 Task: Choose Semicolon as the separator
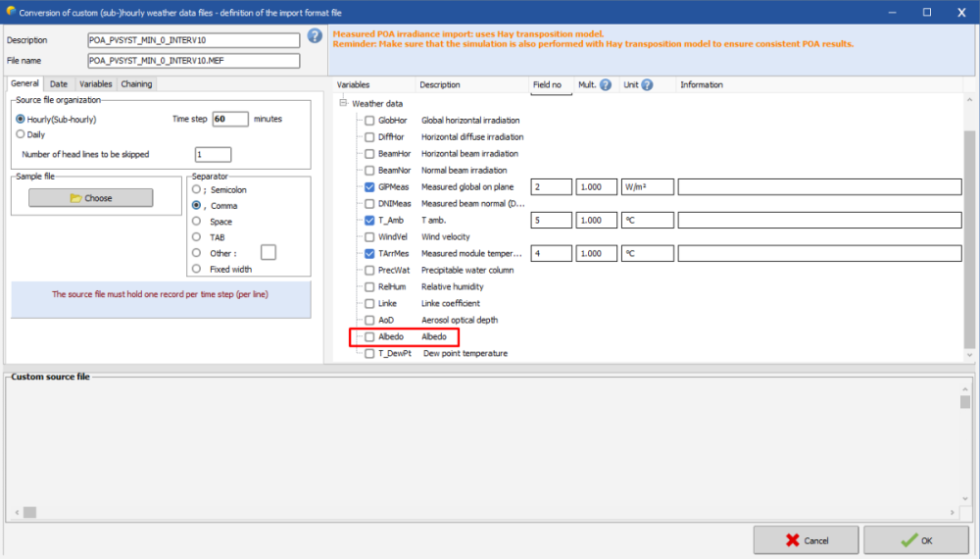coord(197,189)
